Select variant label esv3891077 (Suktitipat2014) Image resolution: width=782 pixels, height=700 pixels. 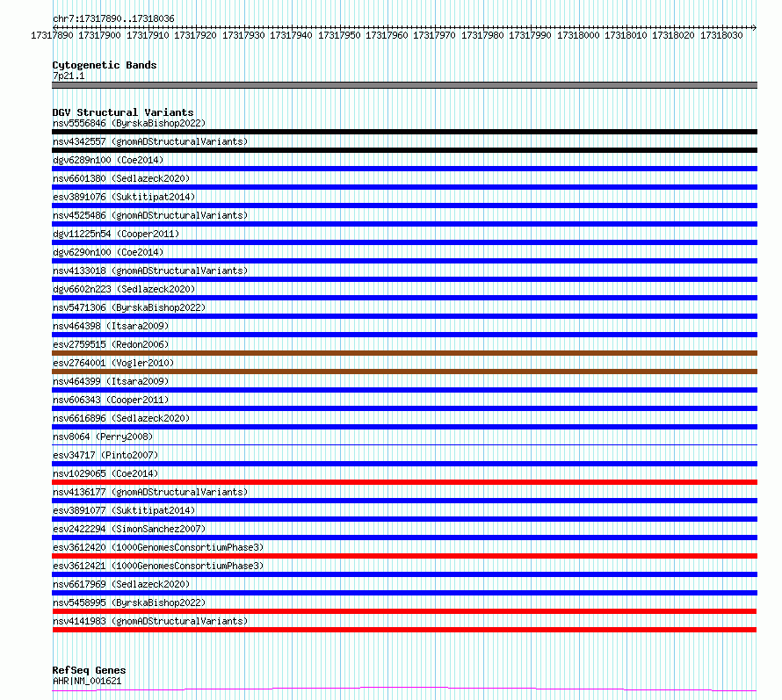(124, 510)
